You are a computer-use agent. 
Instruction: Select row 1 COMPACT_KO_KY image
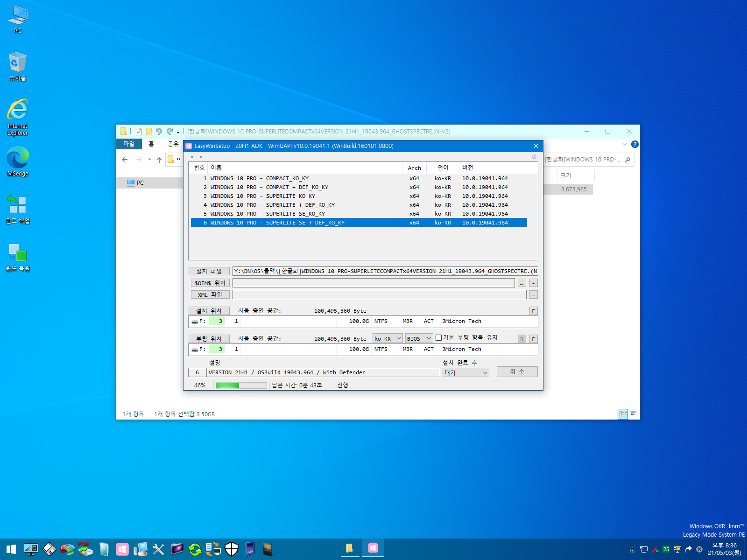359,178
